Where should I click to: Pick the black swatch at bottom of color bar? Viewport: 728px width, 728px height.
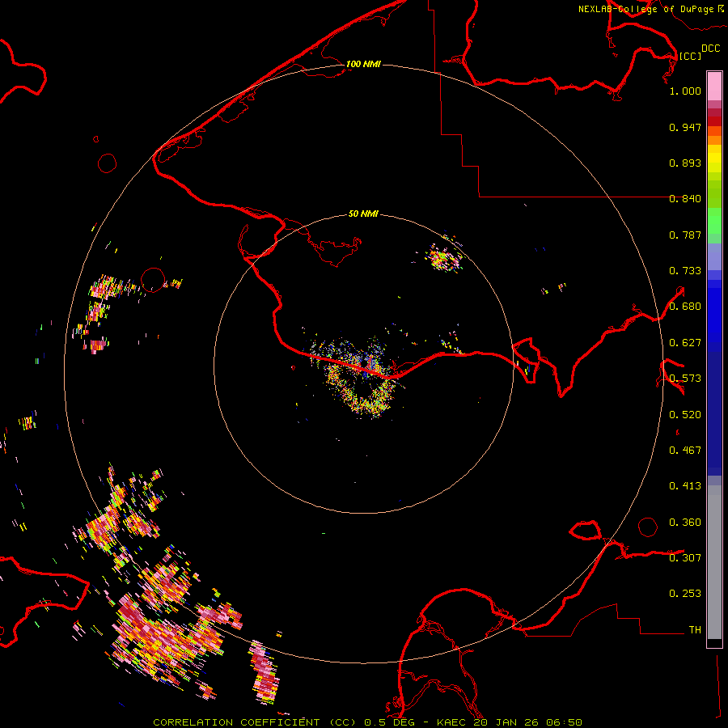(x=714, y=643)
